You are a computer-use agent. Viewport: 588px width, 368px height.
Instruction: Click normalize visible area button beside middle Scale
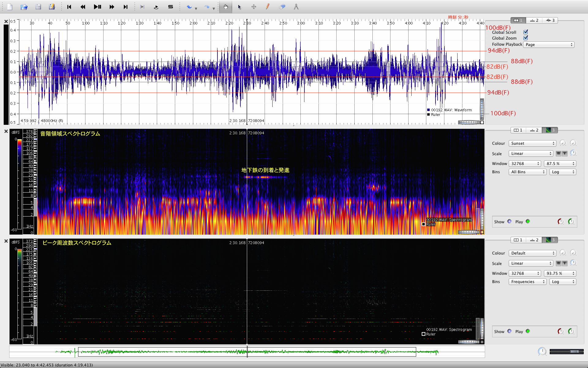(565, 153)
